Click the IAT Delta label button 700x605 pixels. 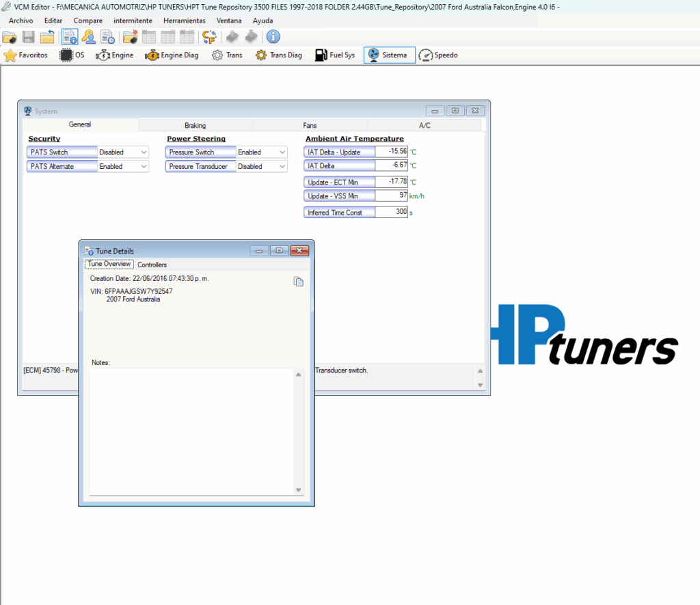pyautogui.click(x=339, y=165)
